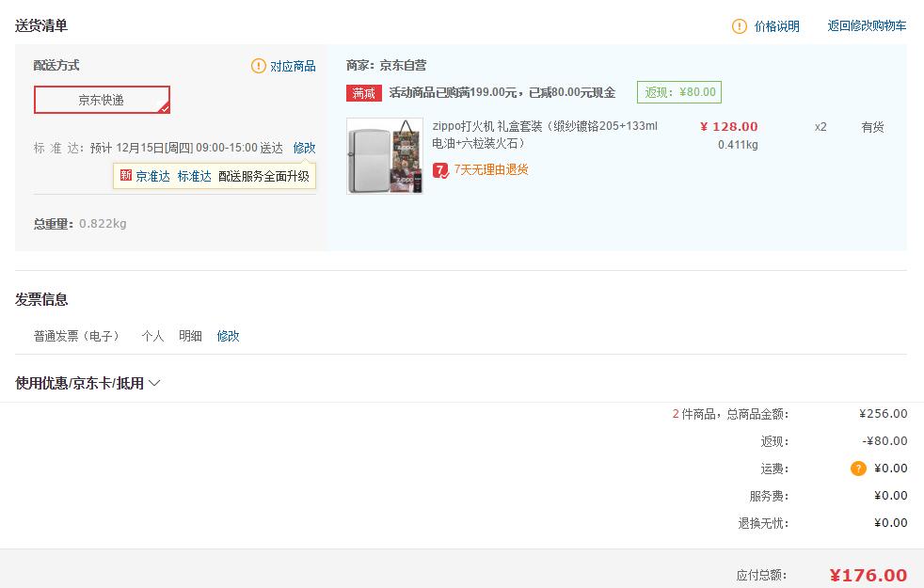Click 返回修改购物车 link

[867, 26]
